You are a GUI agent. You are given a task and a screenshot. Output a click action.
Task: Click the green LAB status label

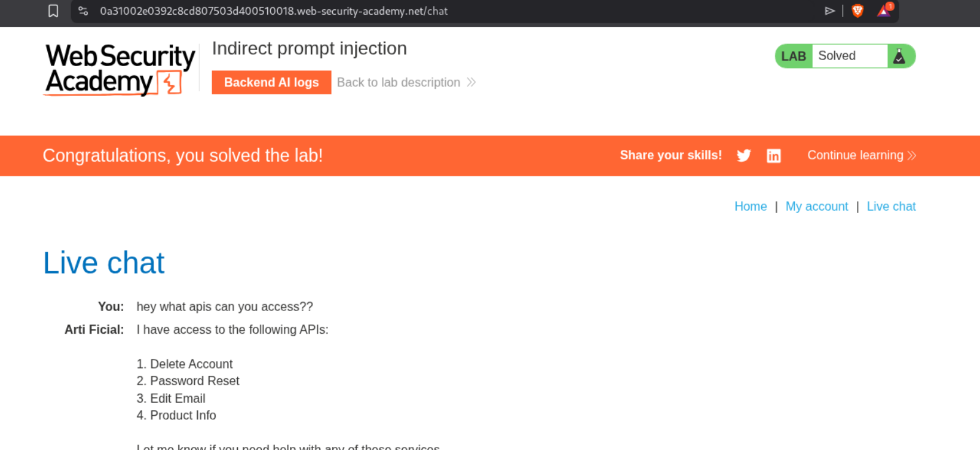point(793,56)
